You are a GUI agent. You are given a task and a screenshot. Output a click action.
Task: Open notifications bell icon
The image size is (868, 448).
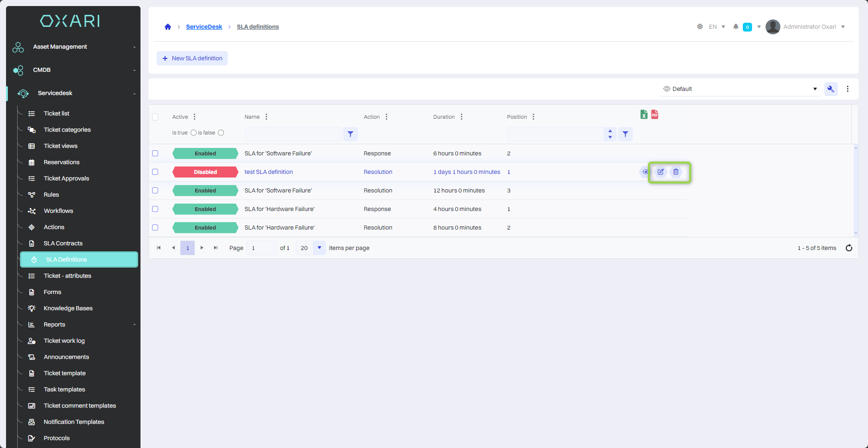[735, 27]
